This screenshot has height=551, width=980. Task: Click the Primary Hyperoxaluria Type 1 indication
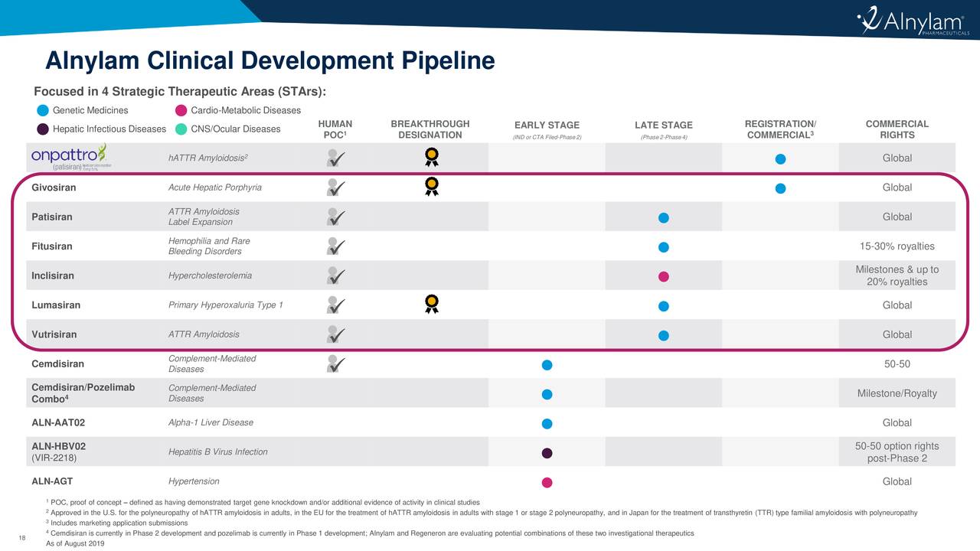[x=225, y=305]
